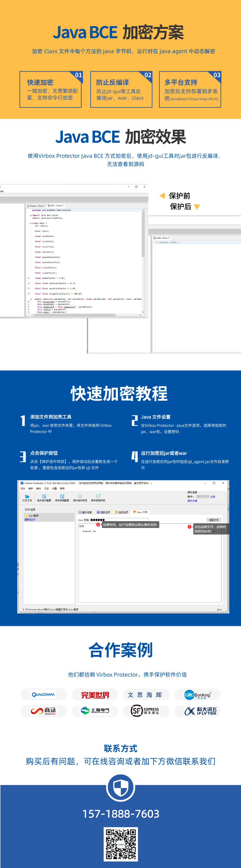
Task: Switch to the 函数选项 tab
Action: [103, 512]
